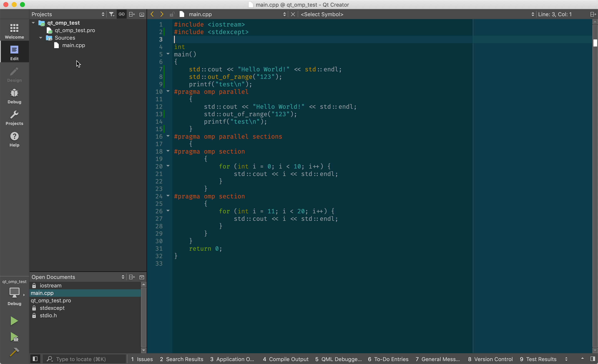Click line number 31 in the gutter
Viewport: 598px width, 364px height.
tap(159, 248)
